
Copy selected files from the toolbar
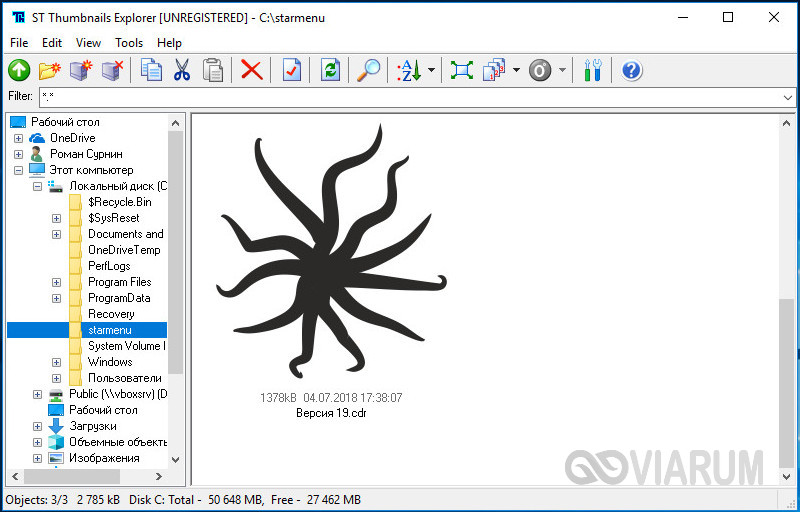[151, 70]
